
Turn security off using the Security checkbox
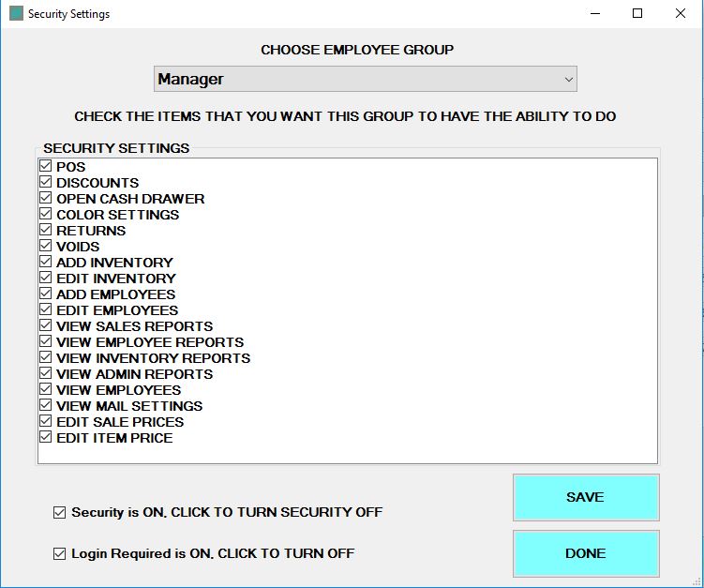point(60,513)
